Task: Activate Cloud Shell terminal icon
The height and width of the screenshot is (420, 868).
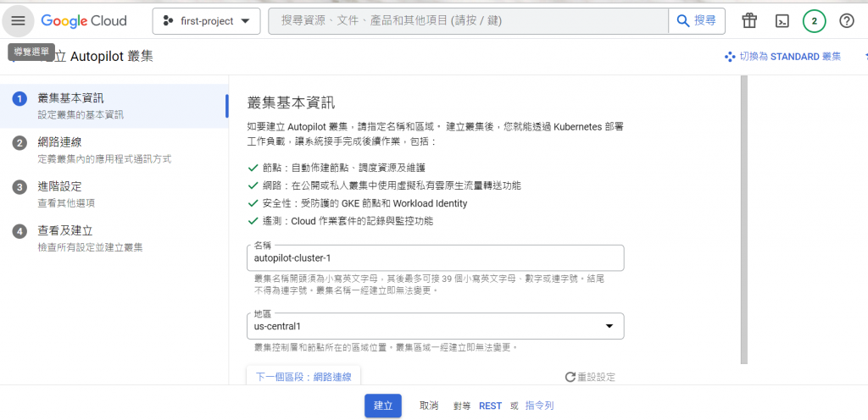Action: pyautogui.click(x=781, y=21)
